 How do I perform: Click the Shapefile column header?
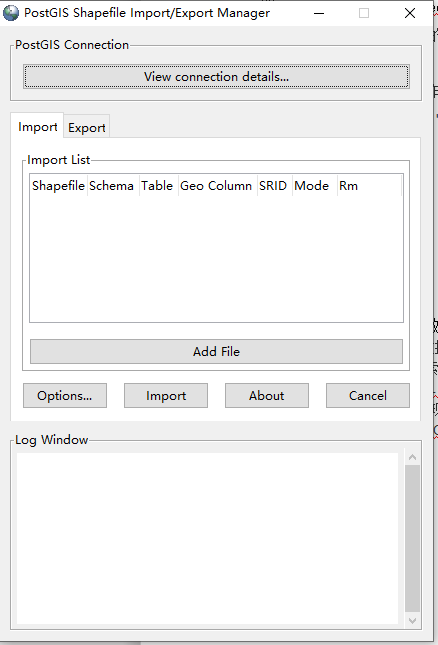(58, 186)
